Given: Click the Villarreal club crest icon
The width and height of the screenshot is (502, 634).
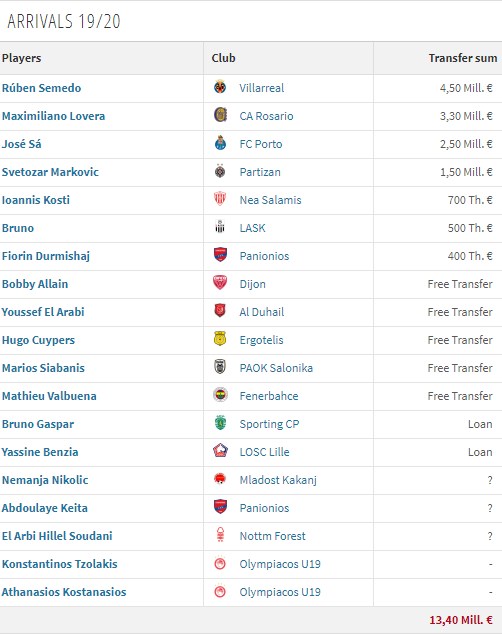Looking at the screenshot, I should point(220,87).
